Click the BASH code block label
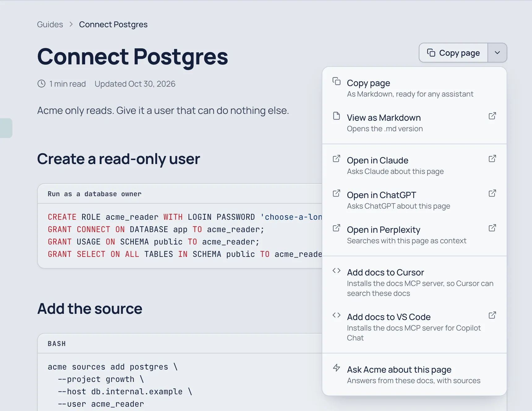The height and width of the screenshot is (411, 532). 57,344
